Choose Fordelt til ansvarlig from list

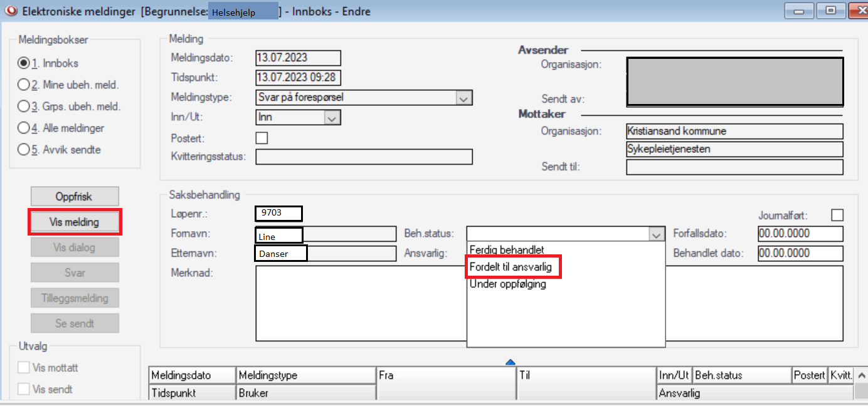511,267
